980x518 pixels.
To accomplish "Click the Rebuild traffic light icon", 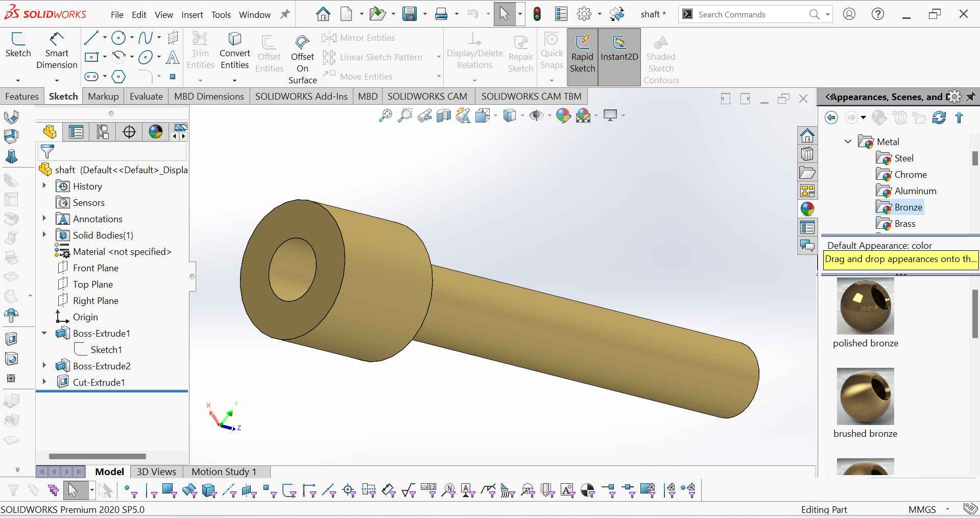I will click(x=537, y=14).
